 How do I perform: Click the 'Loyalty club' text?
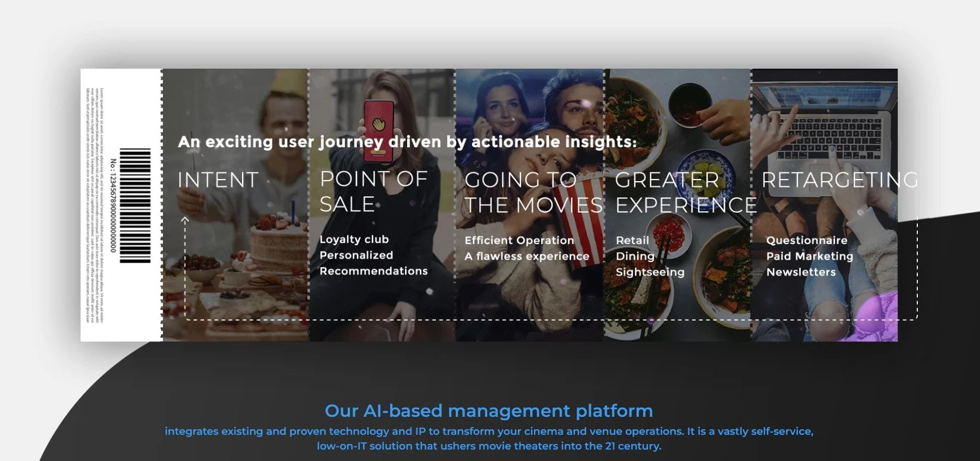coord(354,240)
